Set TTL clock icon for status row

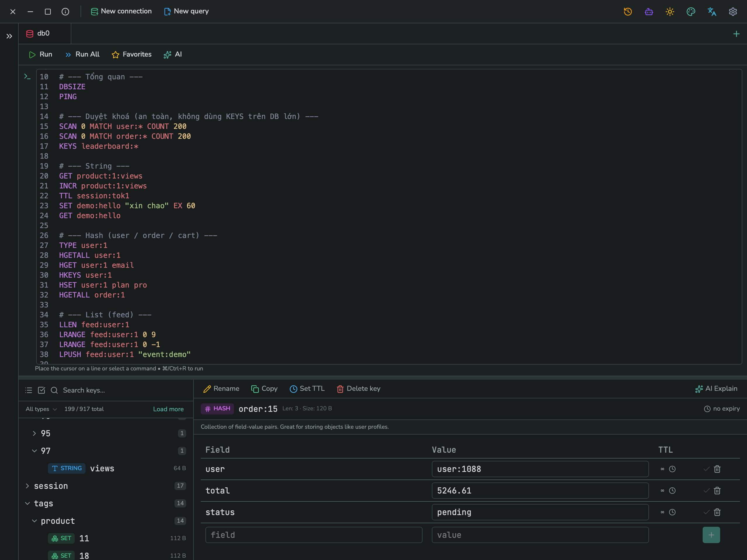click(672, 512)
